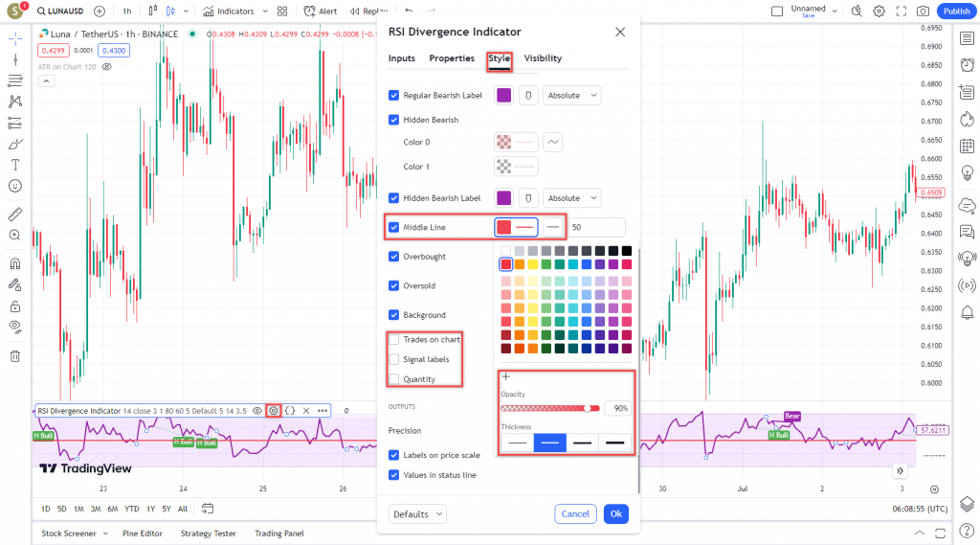
Task: Open layout grid selector icon
Action: [282, 11]
